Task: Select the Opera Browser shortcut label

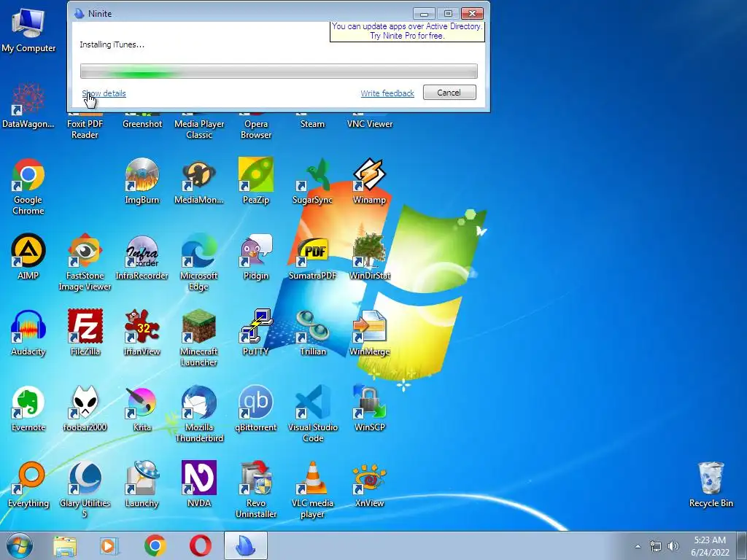Action: pos(256,129)
